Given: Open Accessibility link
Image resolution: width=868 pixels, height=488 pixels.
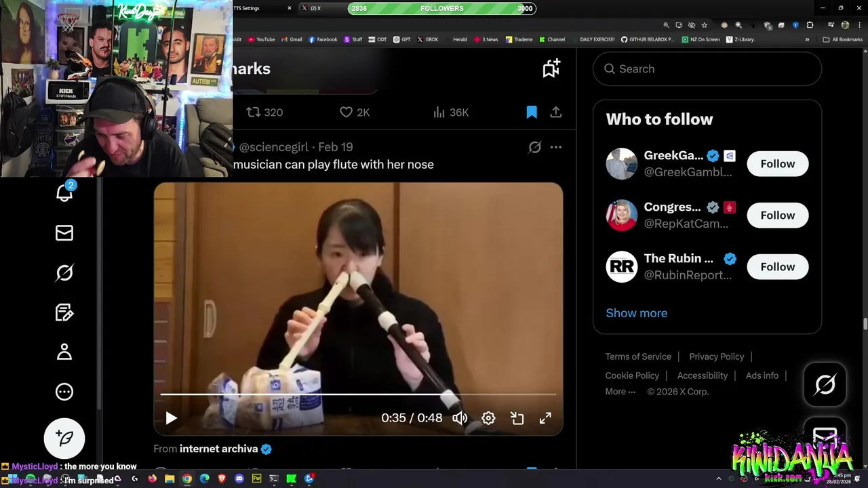Looking at the screenshot, I should [x=703, y=375].
